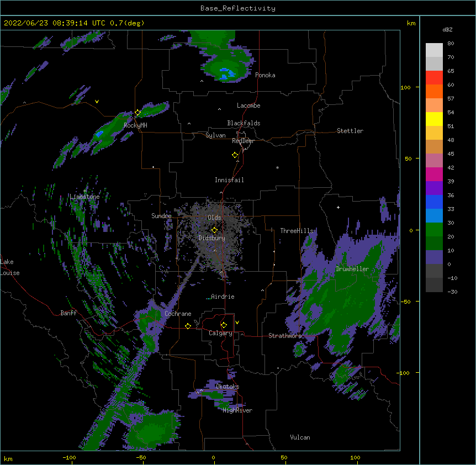
Task: Click the 80 value on the dBZ legend
Action: pos(451,44)
